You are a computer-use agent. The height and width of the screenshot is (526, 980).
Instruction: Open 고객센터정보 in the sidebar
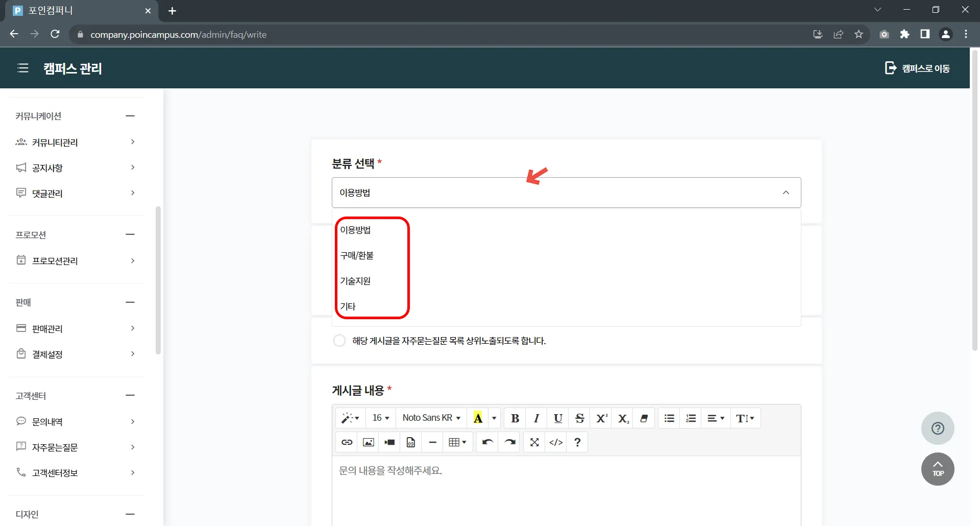click(x=77, y=472)
